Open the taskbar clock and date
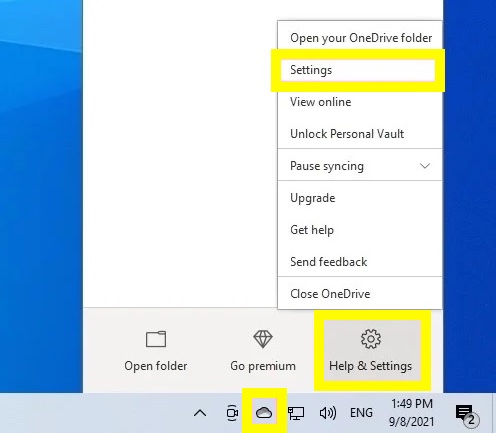The height and width of the screenshot is (433, 496). [412, 413]
